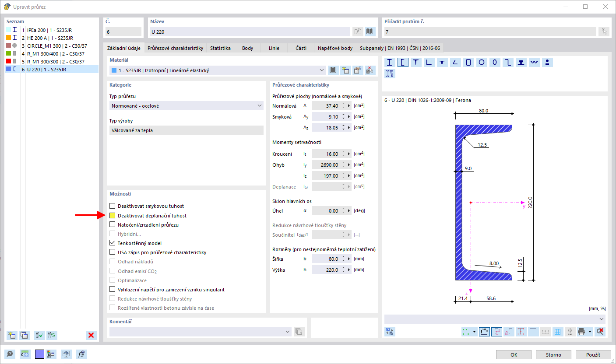The width and height of the screenshot is (616, 364).
Task: Select the T-section shape icon
Action: coord(416,63)
